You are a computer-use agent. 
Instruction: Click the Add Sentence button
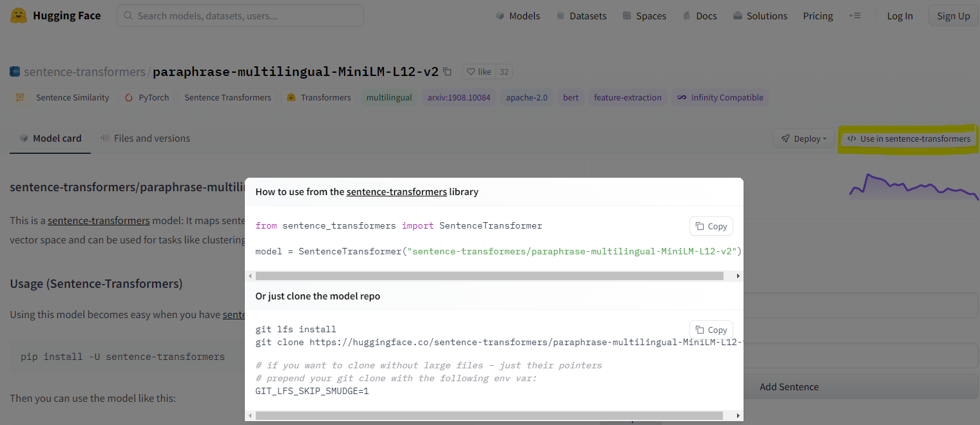pos(789,386)
